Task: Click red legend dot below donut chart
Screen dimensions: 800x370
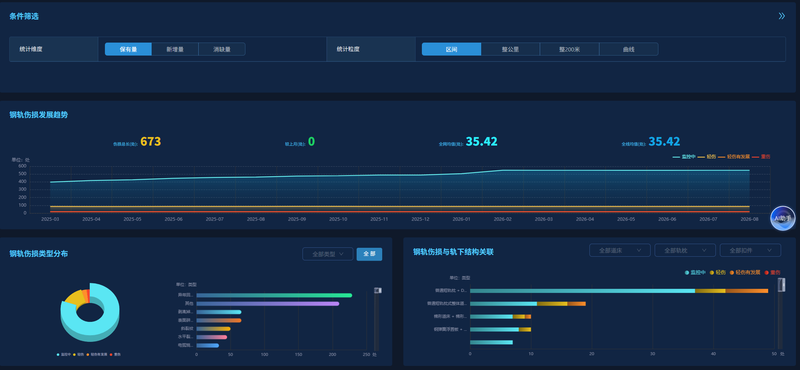Action: pyautogui.click(x=111, y=354)
